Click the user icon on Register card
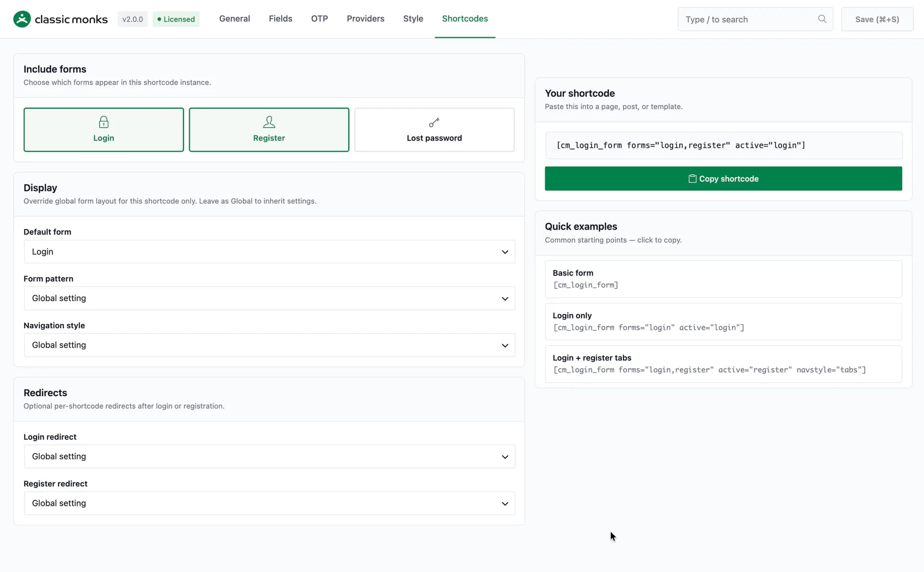 [269, 122]
